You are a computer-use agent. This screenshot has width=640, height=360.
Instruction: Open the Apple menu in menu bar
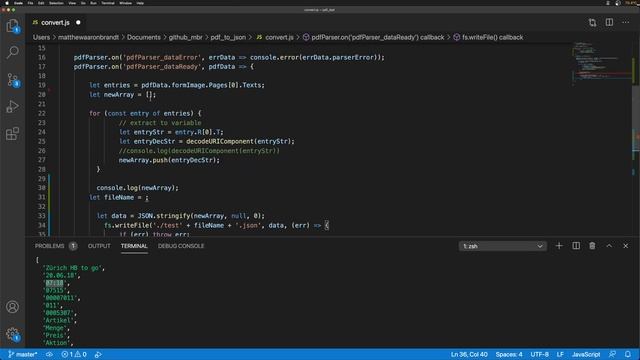[x=7, y=3]
